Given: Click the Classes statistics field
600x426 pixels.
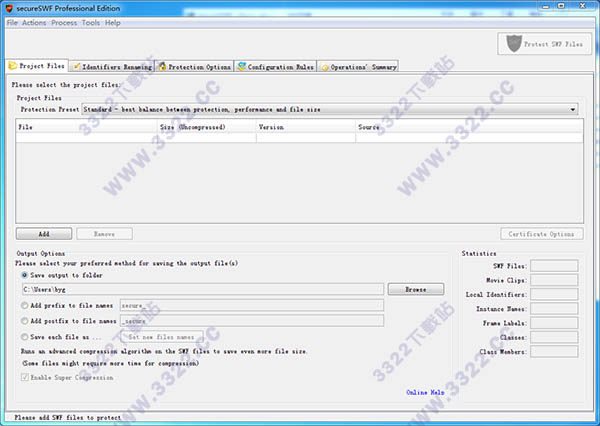Looking at the screenshot, I should pyautogui.click(x=554, y=337).
